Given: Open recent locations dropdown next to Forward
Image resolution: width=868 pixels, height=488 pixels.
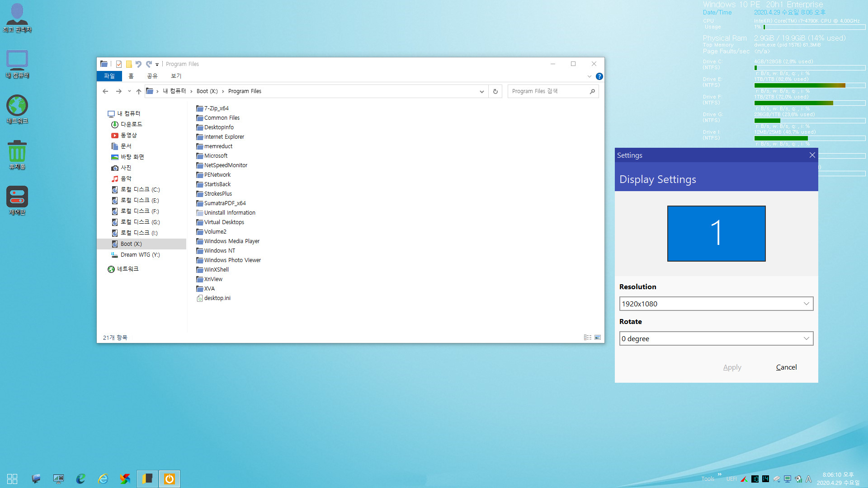Looking at the screenshot, I should pyautogui.click(x=129, y=91).
